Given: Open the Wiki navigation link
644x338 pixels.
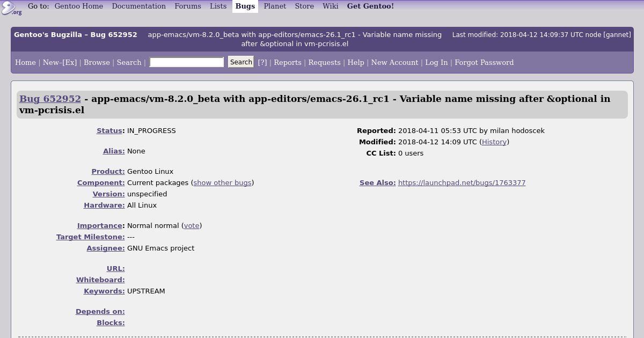Looking at the screenshot, I should click(x=330, y=6).
